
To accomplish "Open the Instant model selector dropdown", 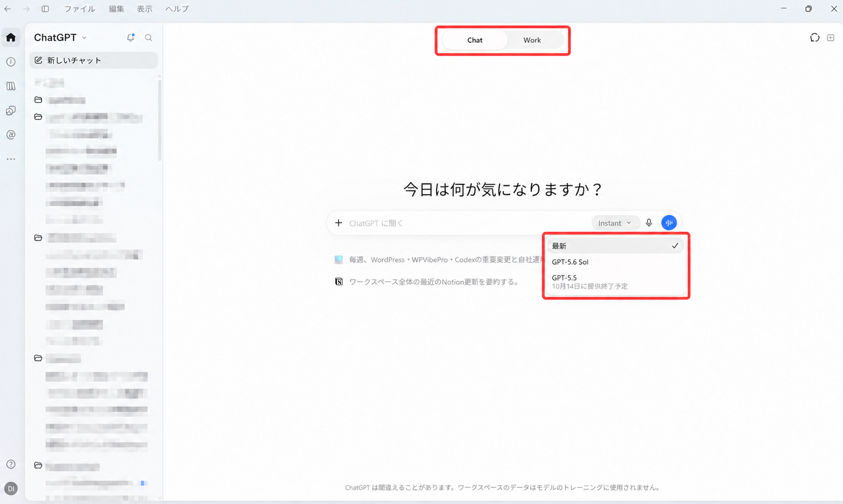I will tap(615, 223).
